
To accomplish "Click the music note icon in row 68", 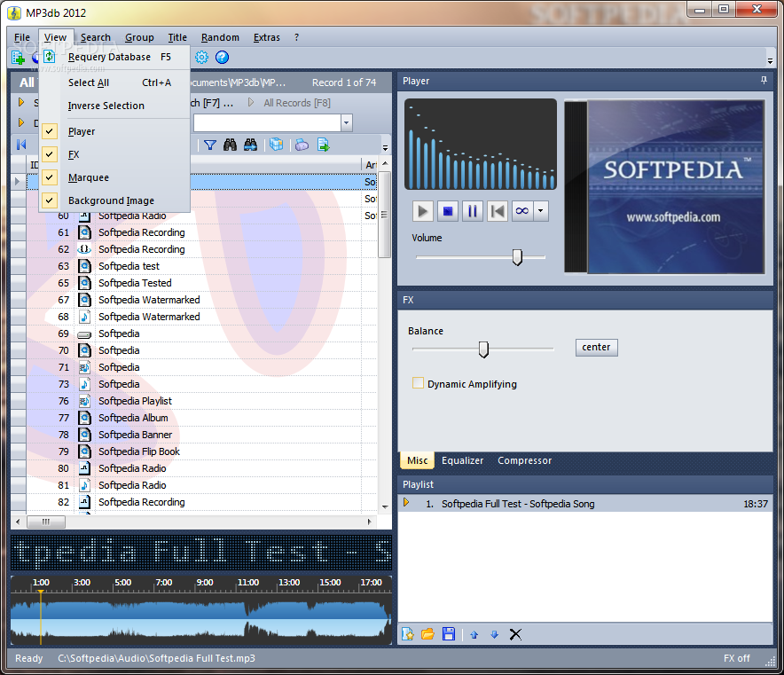I will point(84,317).
